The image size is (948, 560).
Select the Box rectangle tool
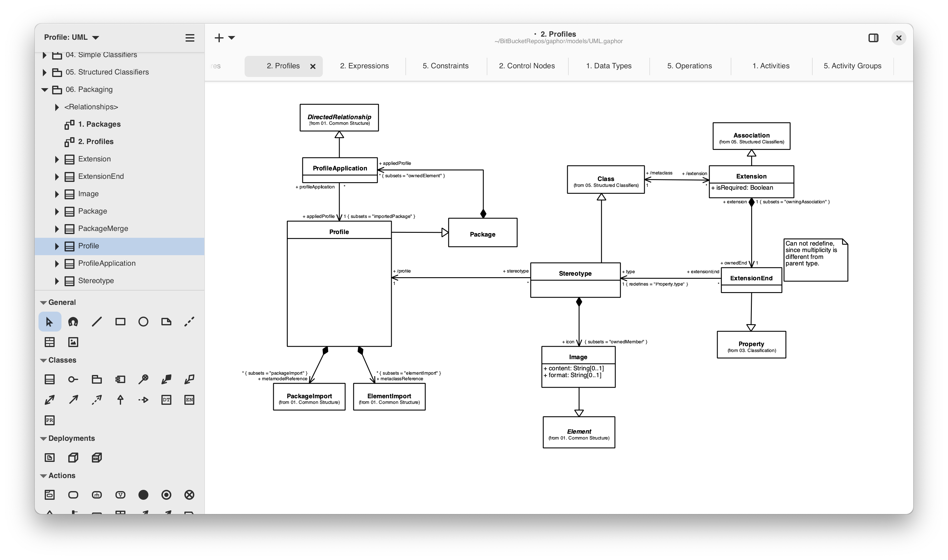pyautogui.click(x=120, y=322)
